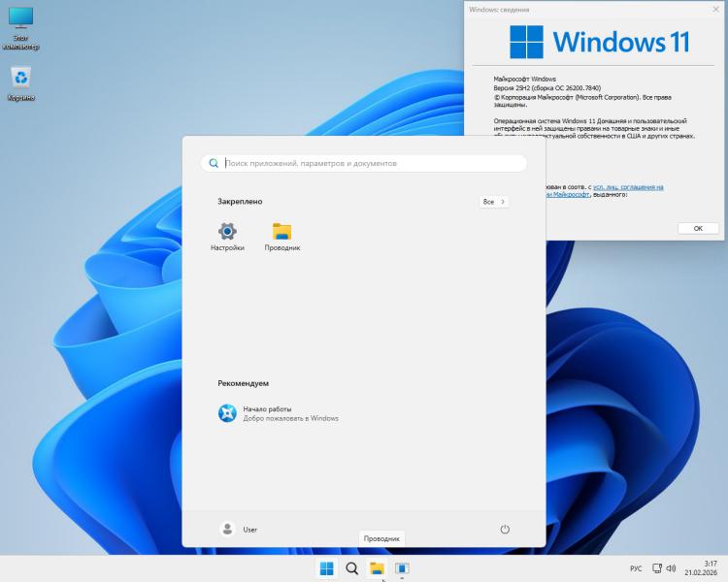Open the network icon in system tray
The height and width of the screenshot is (582, 728).
pyautogui.click(x=657, y=568)
